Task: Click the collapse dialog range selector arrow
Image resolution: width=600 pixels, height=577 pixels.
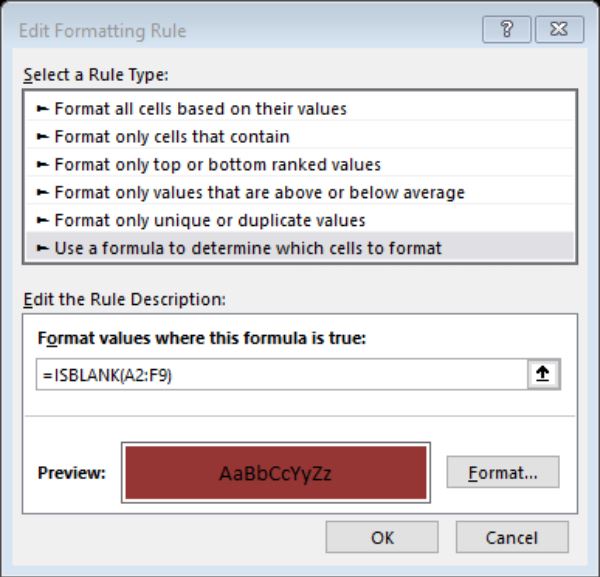Action: [x=543, y=374]
